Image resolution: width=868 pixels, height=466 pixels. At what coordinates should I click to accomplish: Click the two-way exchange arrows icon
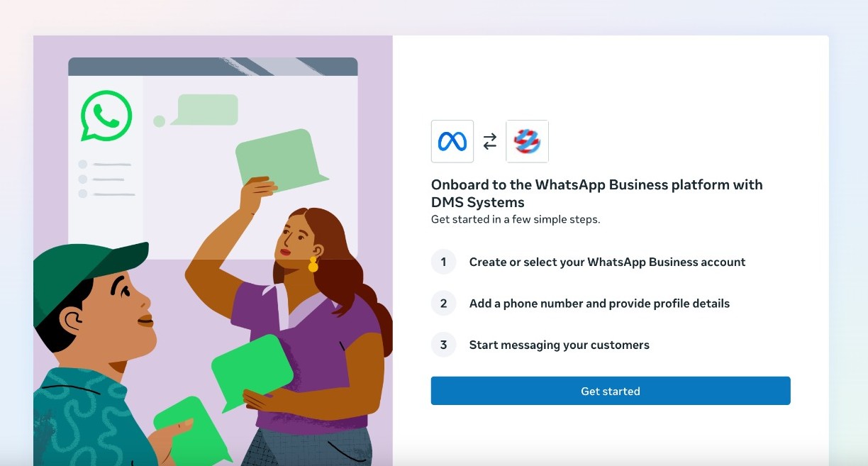pos(490,142)
